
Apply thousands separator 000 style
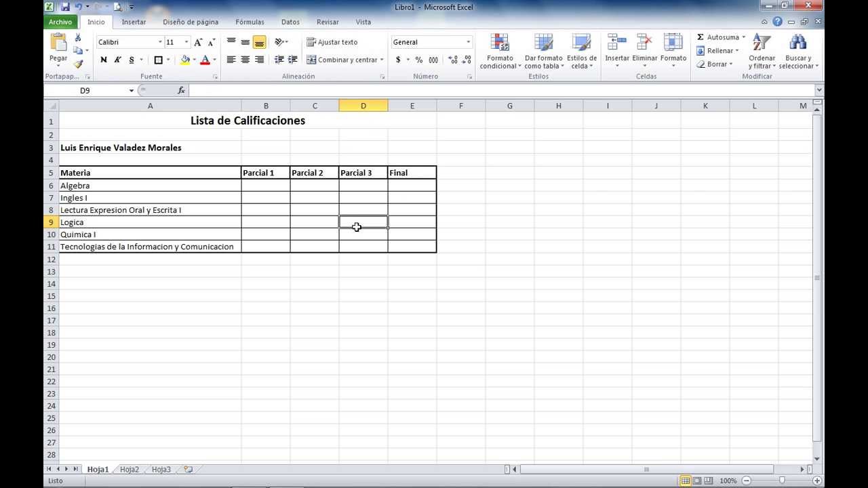click(x=433, y=60)
